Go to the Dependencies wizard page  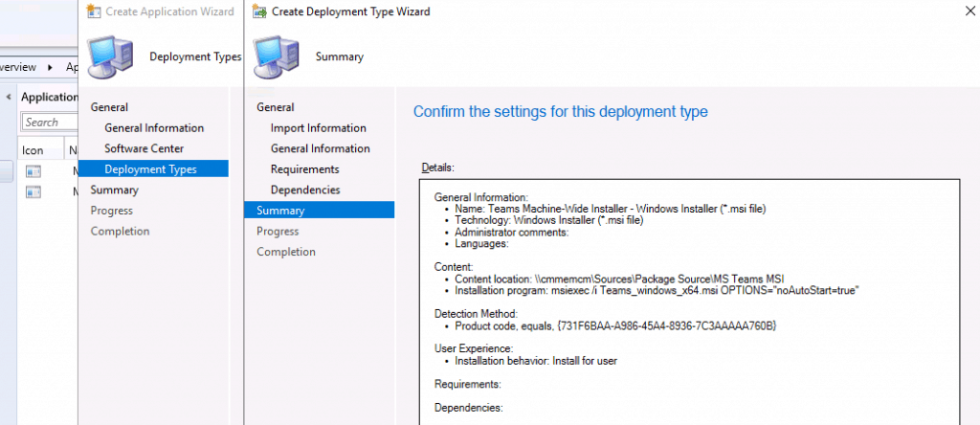click(x=305, y=190)
